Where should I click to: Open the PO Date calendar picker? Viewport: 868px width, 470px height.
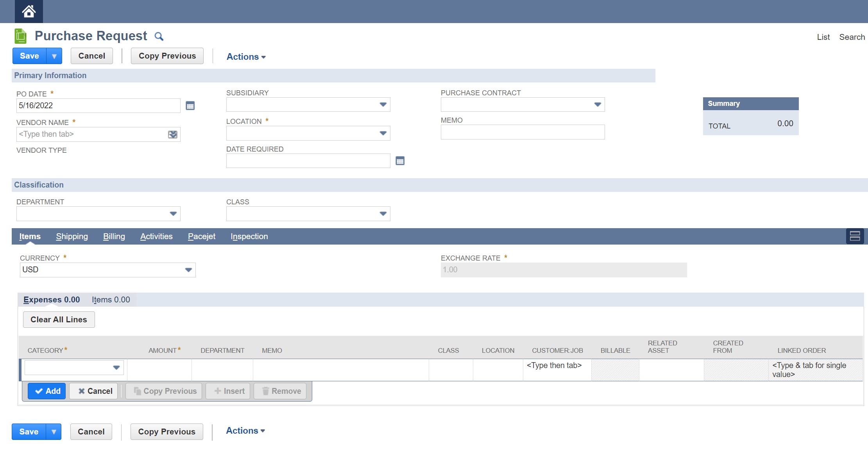coord(190,105)
